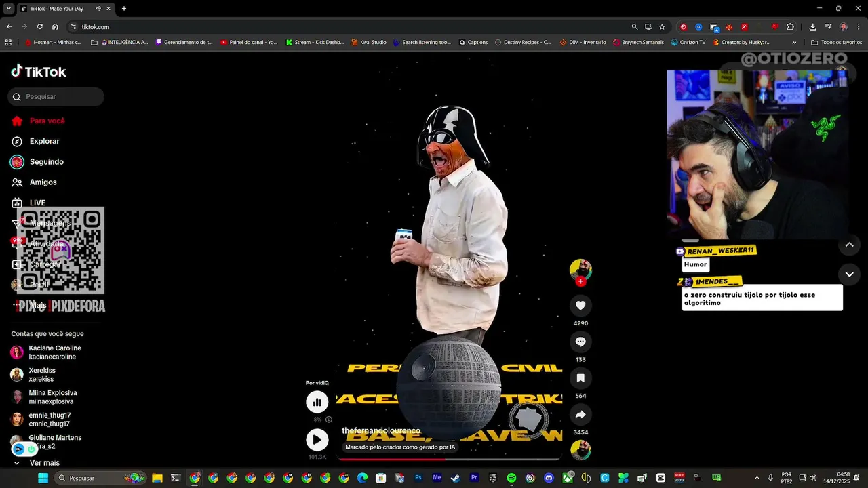This screenshot has width=868, height=488.
Task: Click the vidIQ play button
Action: click(x=317, y=440)
